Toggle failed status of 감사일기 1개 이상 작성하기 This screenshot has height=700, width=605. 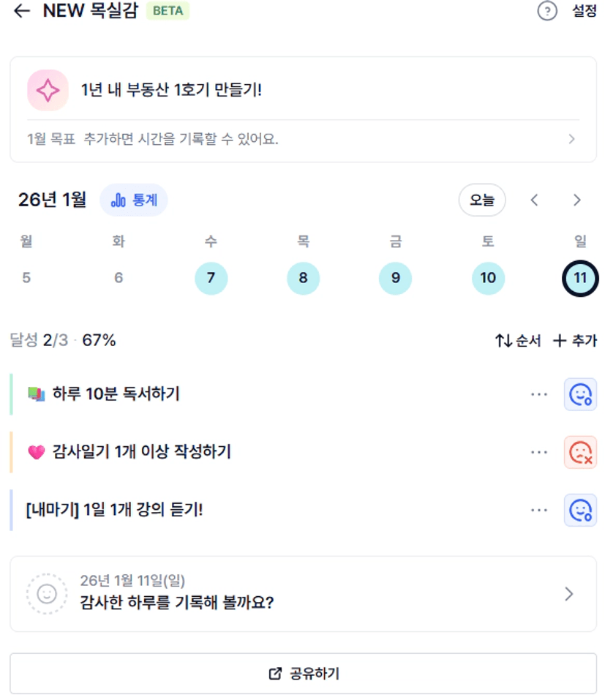580,452
